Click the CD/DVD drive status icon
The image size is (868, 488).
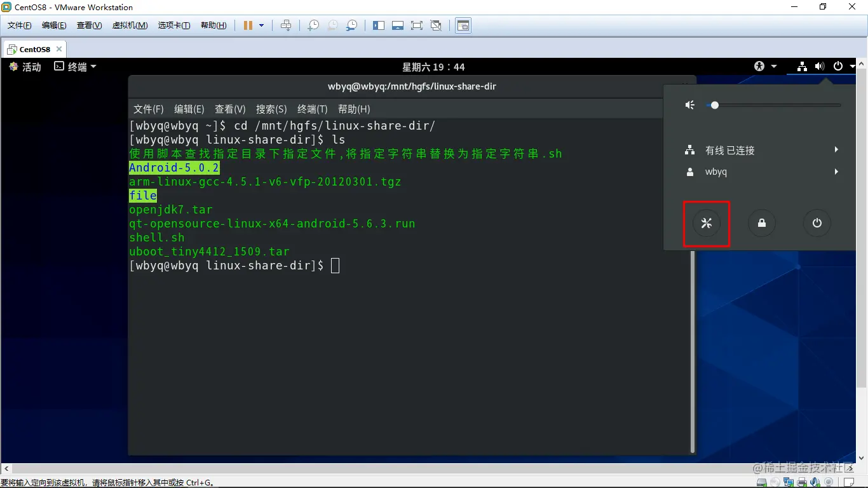[x=775, y=482]
